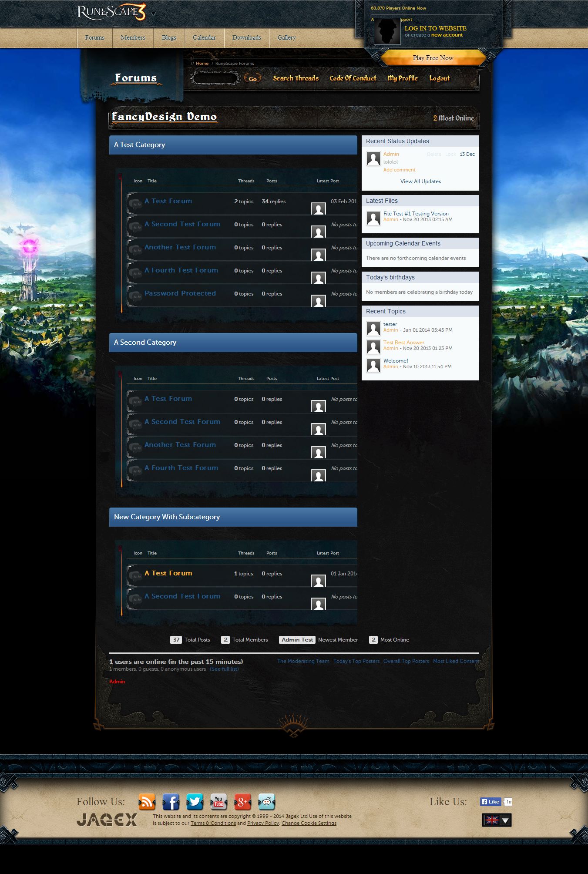Open the Calendar tab
Screen dimensions: 588x874
click(x=204, y=38)
